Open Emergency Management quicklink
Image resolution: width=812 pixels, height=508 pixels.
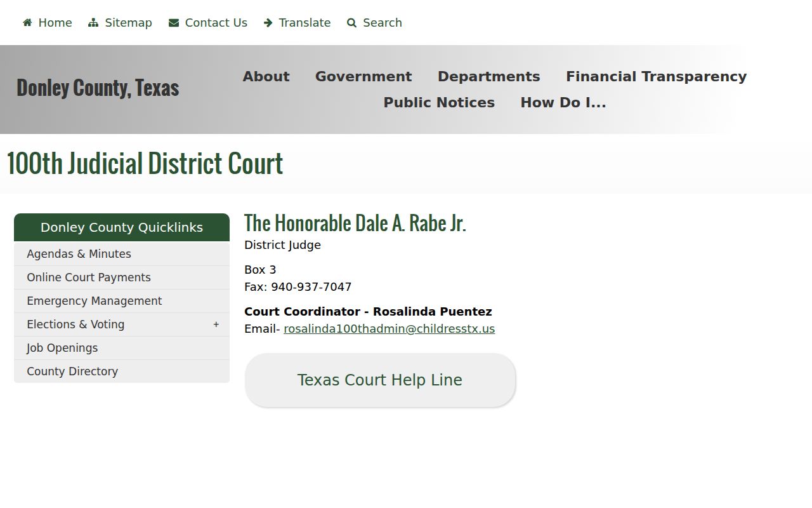click(122, 301)
